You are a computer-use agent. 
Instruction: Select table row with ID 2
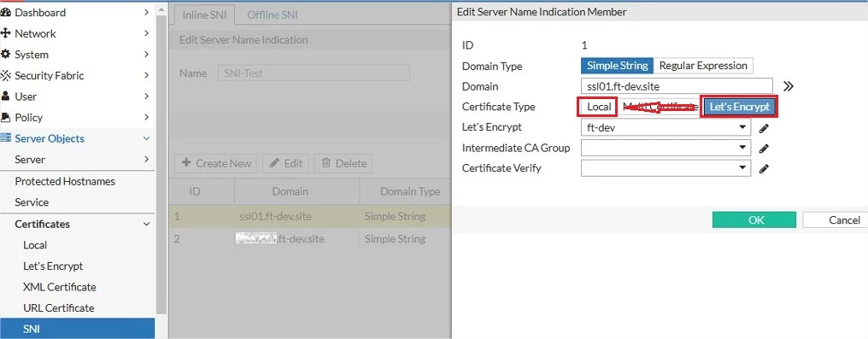tap(310, 239)
